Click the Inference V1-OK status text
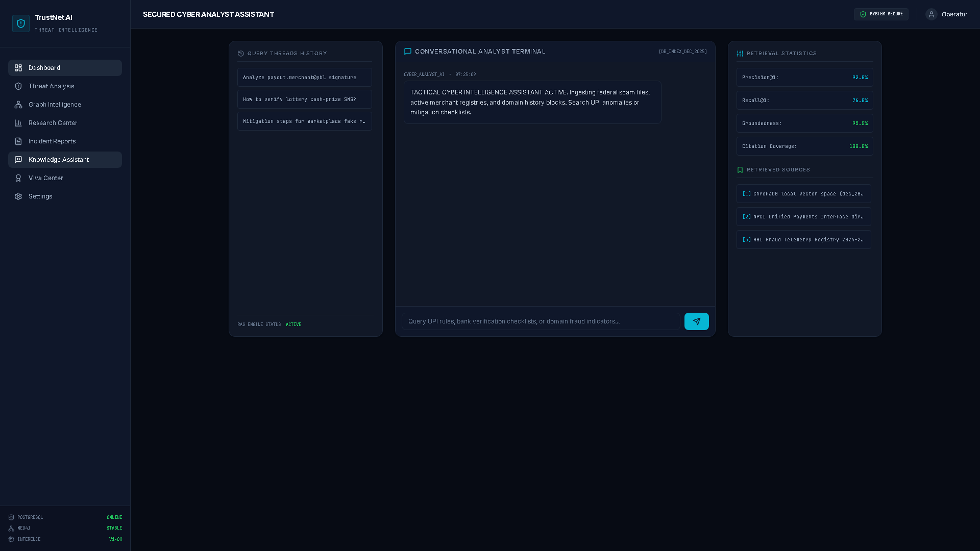Image resolution: width=980 pixels, height=551 pixels. (115, 539)
